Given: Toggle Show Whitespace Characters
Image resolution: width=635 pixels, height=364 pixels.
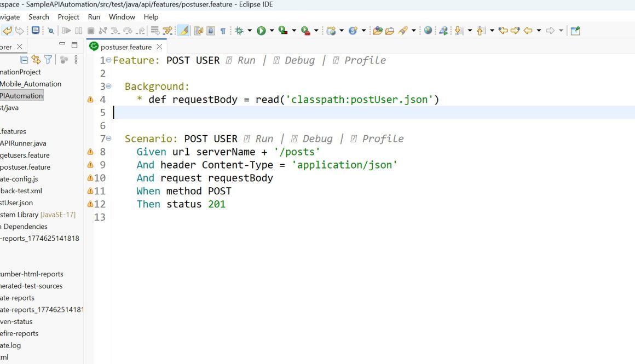Looking at the screenshot, I should click(224, 30).
